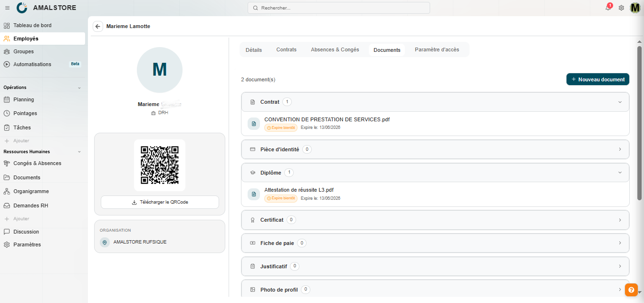Switch to Paramètre d'accès tab
Viewport: 644px width, 303px height.
437,50
